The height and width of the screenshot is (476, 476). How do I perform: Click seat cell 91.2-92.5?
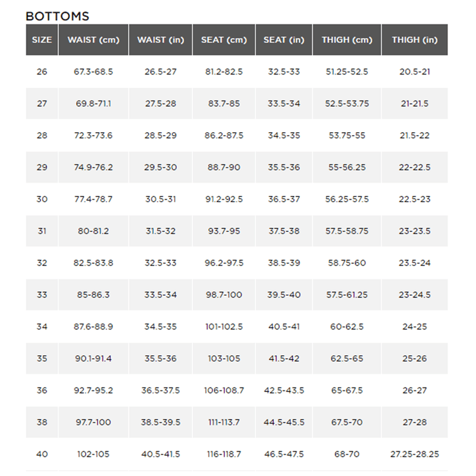click(x=224, y=199)
